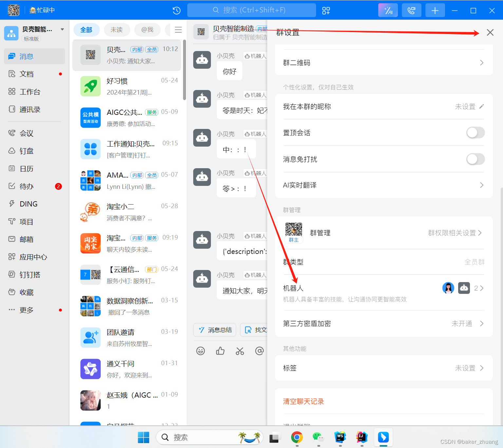
Task: Expand the 贝壳智能 organization dropdown arrow
Action: 62,29
